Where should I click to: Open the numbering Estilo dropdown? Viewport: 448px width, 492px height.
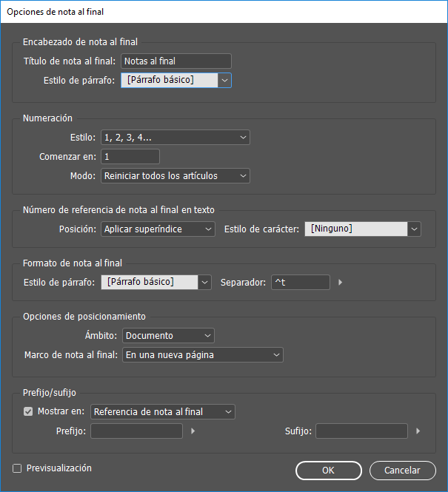coord(175,137)
